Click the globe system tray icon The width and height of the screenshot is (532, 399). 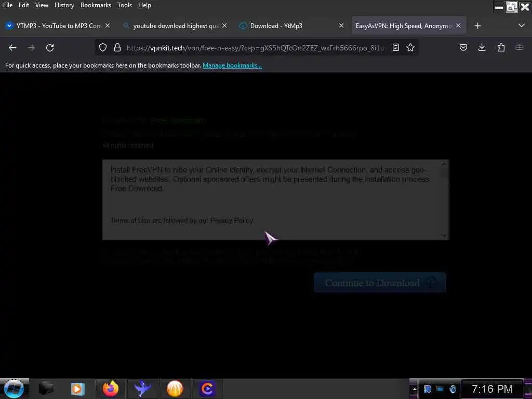453,389
